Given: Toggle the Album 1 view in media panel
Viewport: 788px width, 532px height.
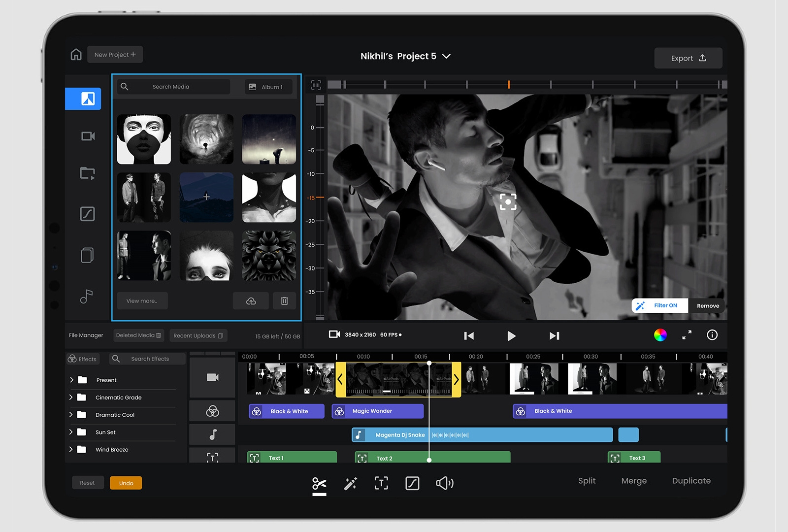Looking at the screenshot, I should click(x=267, y=87).
